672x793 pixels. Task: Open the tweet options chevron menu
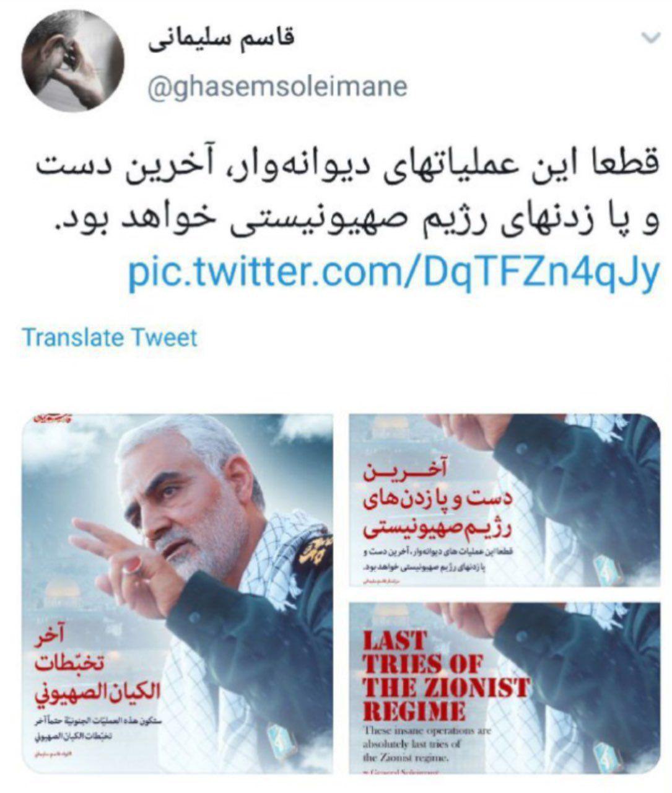[x=650, y=38]
